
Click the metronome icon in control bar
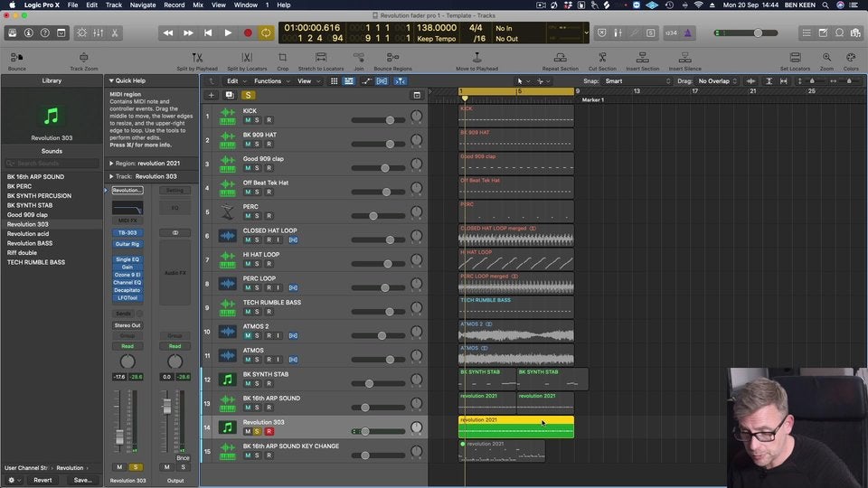pos(688,33)
